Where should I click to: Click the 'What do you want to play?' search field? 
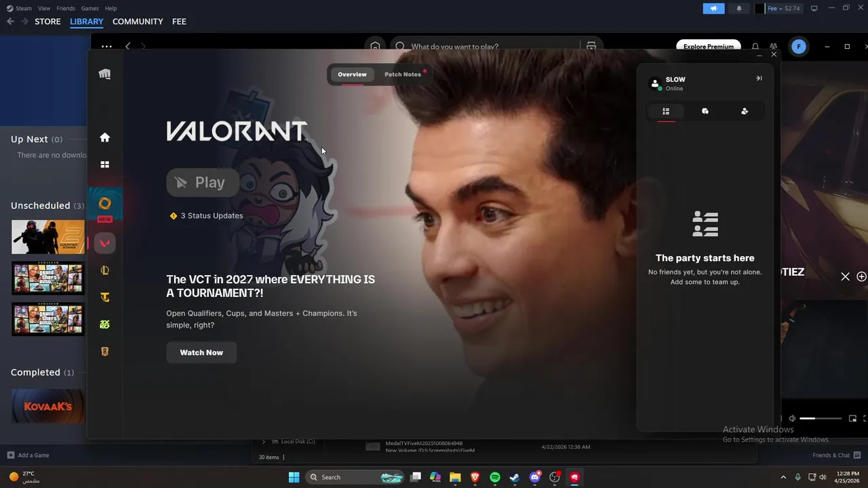coord(485,46)
